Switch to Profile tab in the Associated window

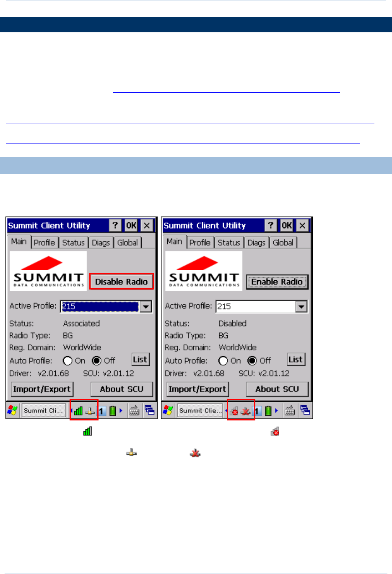44,243
